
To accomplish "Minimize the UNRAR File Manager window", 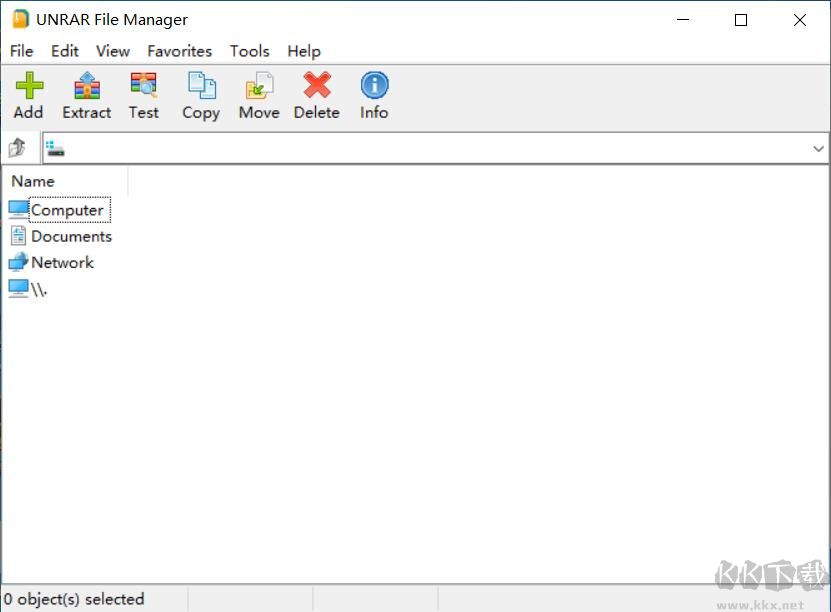I will (683, 20).
